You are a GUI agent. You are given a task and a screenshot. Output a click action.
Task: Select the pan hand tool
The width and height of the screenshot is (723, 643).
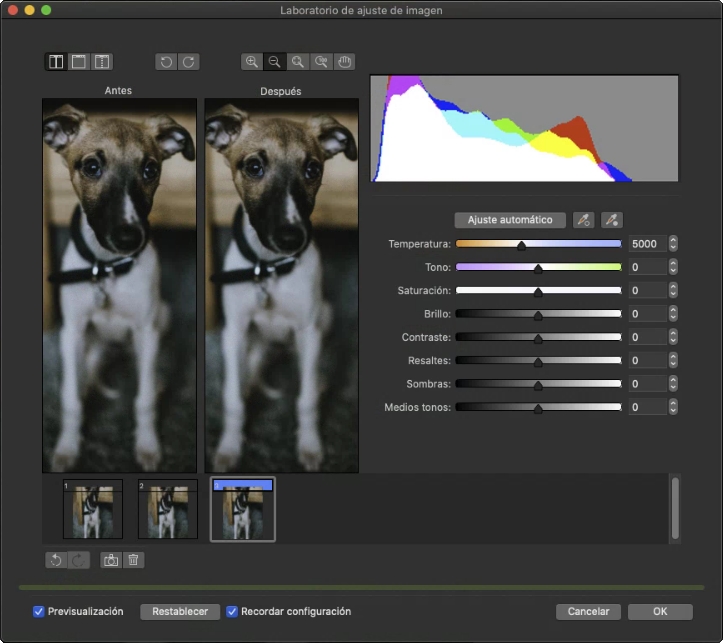click(x=344, y=62)
